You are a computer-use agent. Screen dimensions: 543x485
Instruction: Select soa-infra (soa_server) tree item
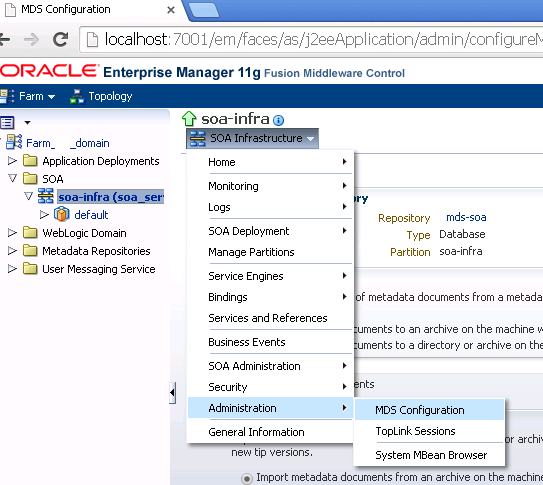tap(110, 197)
